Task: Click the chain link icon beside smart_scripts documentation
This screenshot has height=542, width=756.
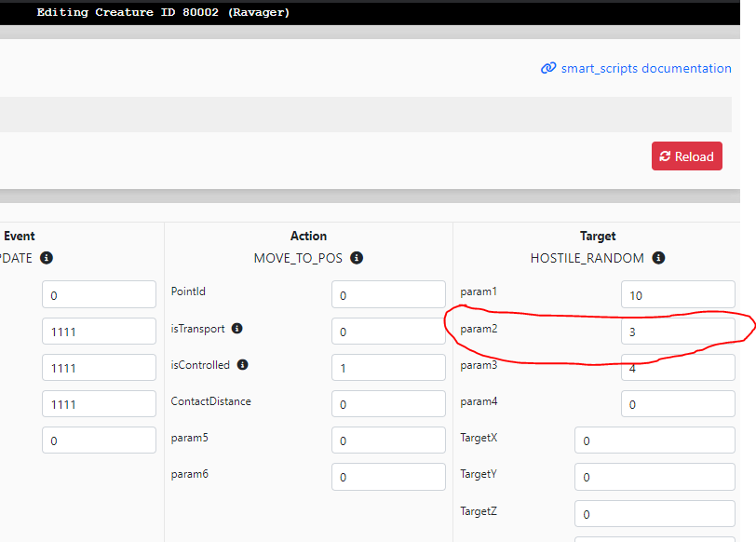Action: pos(548,68)
